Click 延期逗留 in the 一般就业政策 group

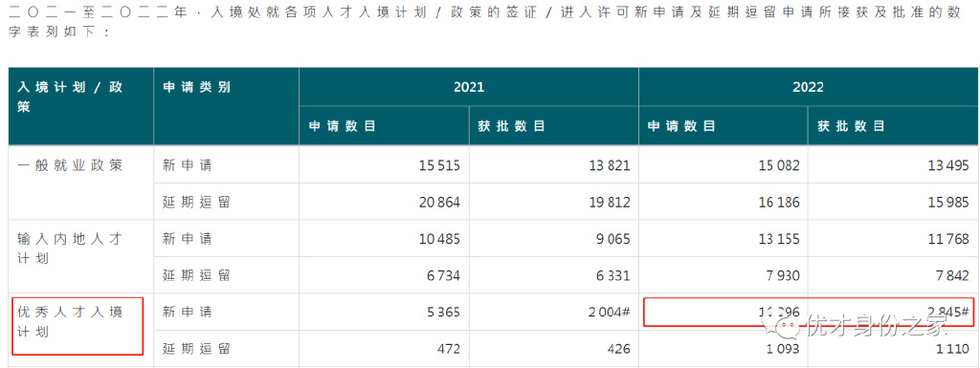point(197,202)
